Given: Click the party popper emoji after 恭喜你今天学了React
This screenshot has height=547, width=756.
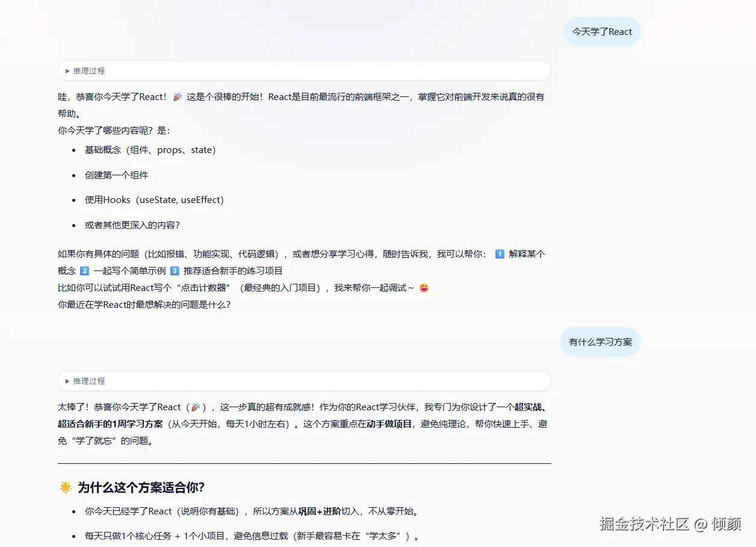Looking at the screenshot, I should (x=196, y=407).
